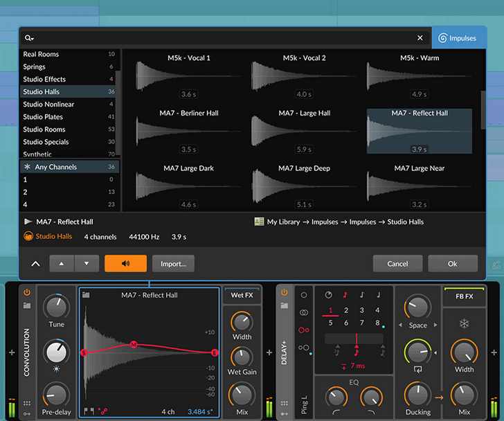
Task: Select the mono delay pattern icon
Action: point(304,295)
